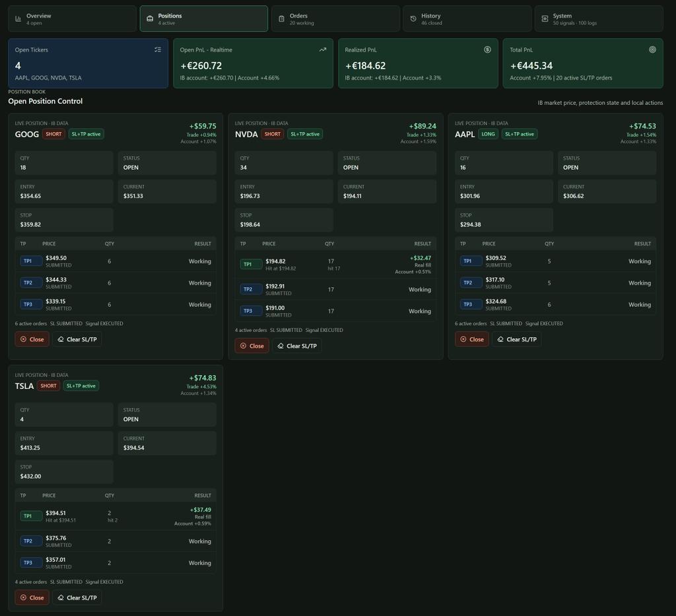Click the TP3 tag at $191.00 for NVDA

click(251, 311)
